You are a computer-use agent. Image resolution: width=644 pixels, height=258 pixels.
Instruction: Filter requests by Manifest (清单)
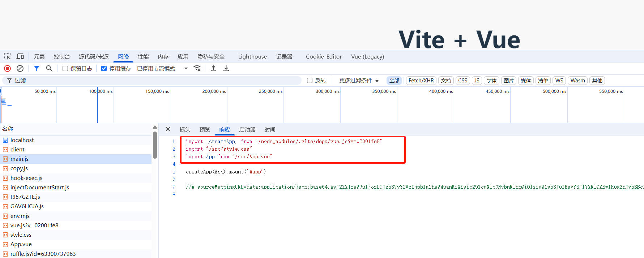click(x=543, y=81)
